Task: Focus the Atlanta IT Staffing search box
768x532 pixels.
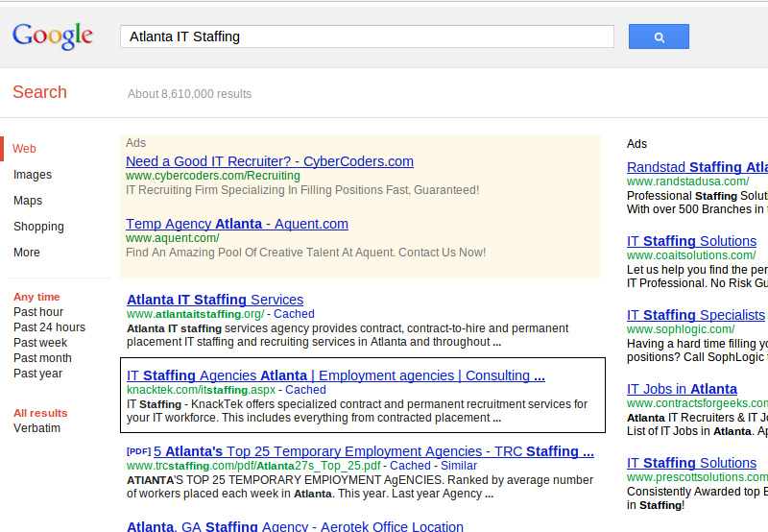Action: (367, 36)
